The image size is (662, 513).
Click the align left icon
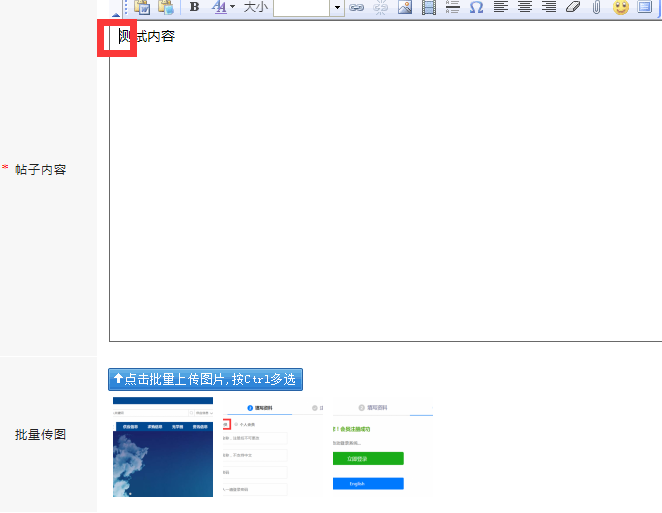coord(500,7)
